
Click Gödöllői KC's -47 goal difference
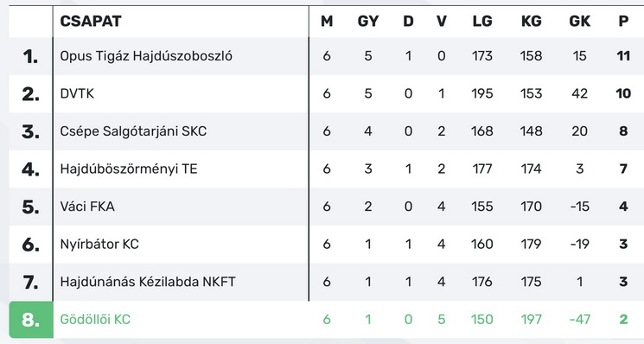tap(580, 320)
